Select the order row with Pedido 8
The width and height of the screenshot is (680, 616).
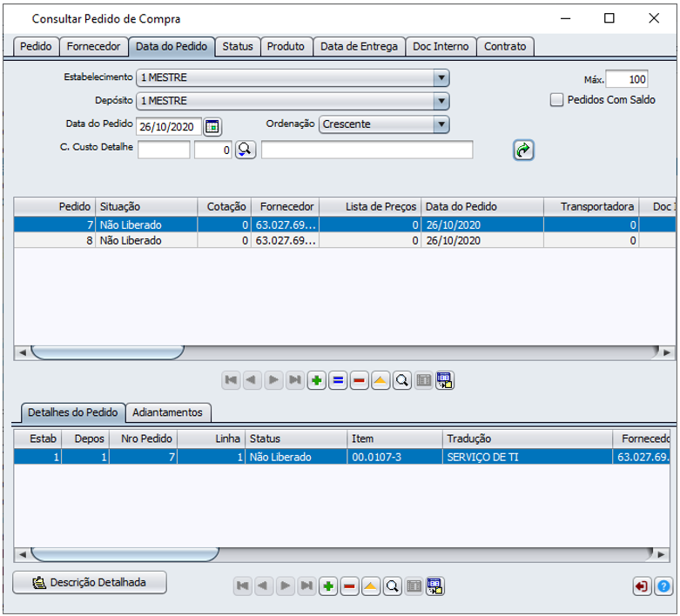click(344, 241)
